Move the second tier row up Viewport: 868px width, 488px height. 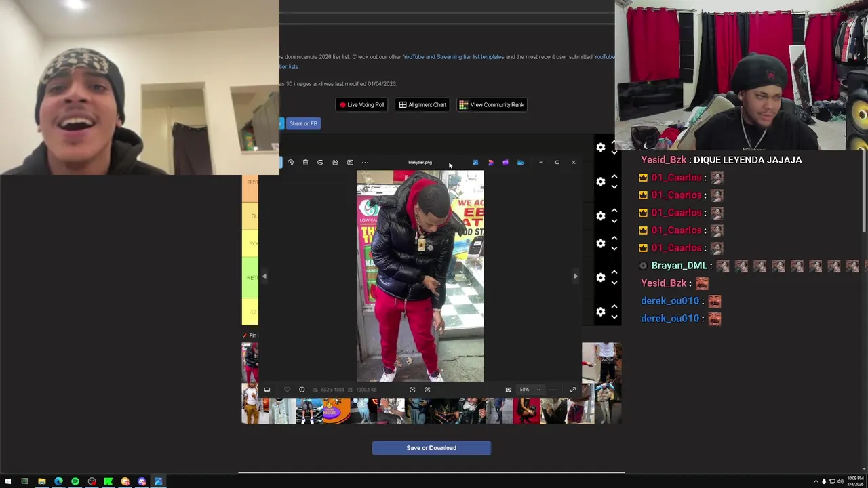point(614,177)
